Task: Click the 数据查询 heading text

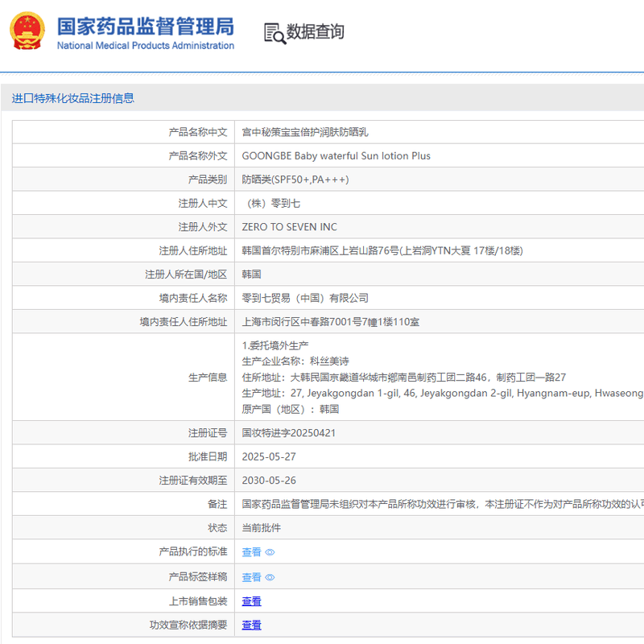Action: (315, 31)
